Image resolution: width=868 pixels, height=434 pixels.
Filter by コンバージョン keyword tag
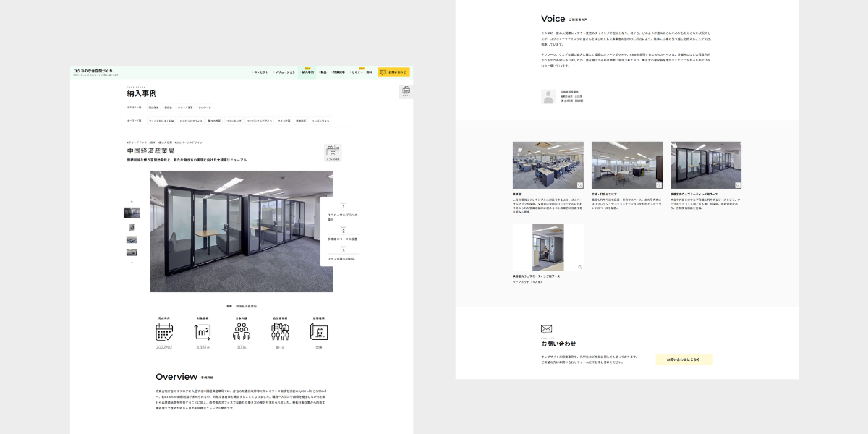tap(320, 121)
